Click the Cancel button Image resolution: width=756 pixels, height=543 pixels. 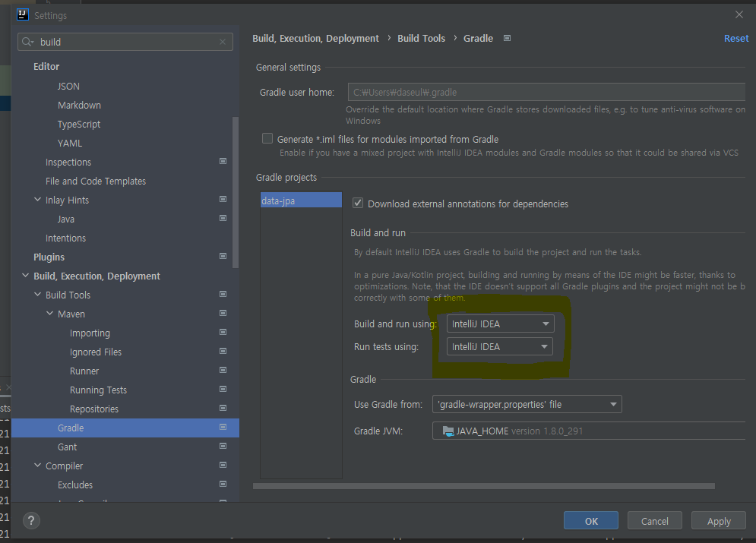655,521
